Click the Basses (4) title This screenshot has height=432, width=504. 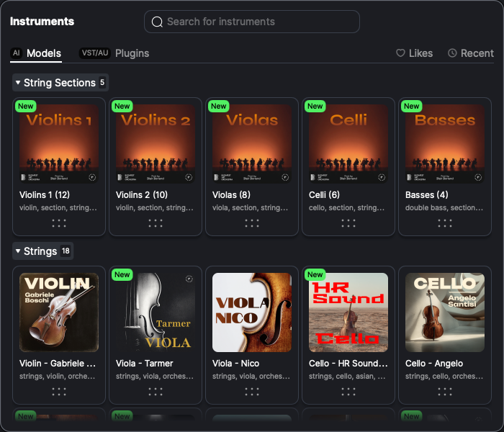(426, 195)
